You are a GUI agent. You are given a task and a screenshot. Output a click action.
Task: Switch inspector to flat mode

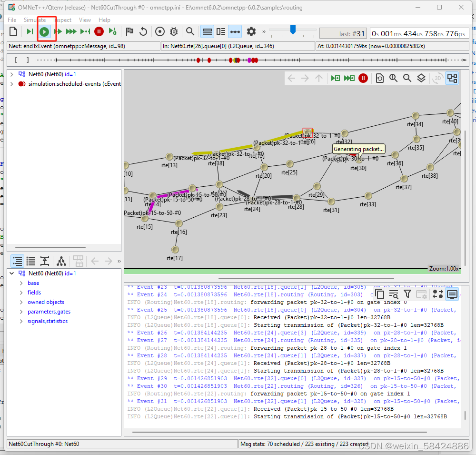pos(31,261)
